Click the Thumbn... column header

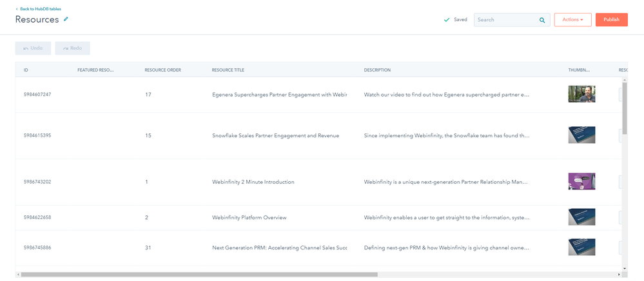[579, 70]
